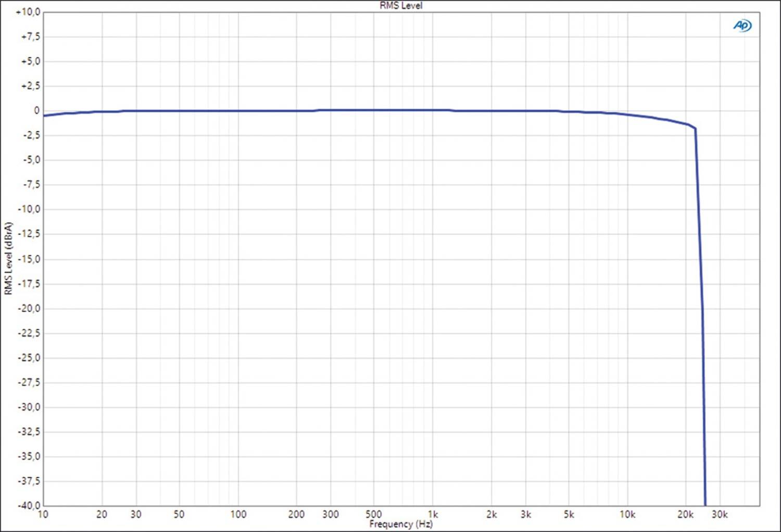Click the '30k' frequency axis tick
Image resolution: width=781 pixels, height=532 pixels.
(720, 514)
